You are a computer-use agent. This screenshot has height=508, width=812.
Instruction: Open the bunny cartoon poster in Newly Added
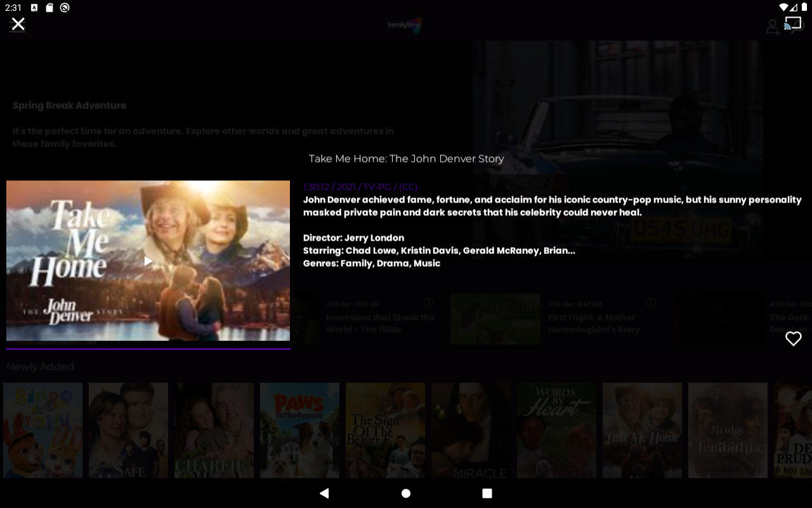pos(43,430)
